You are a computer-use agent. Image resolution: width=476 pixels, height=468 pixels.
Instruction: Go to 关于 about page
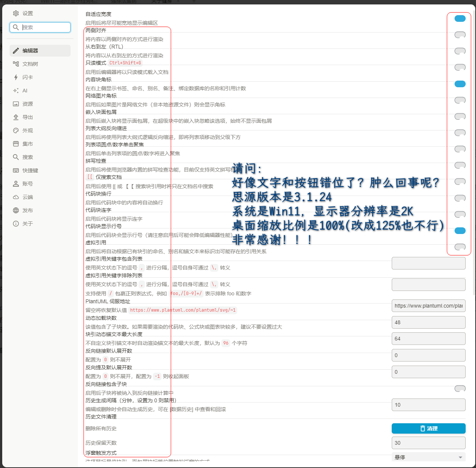[40, 224]
